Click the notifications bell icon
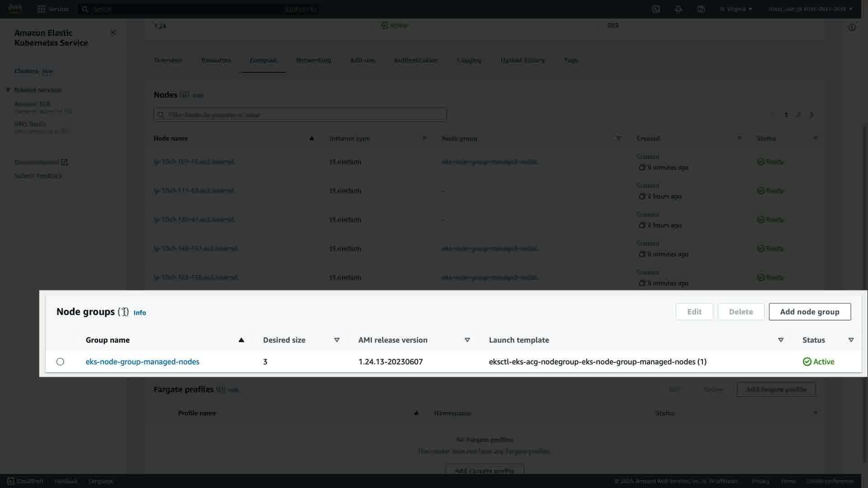The width and height of the screenshot is (868, 488). tap(678, 9)
